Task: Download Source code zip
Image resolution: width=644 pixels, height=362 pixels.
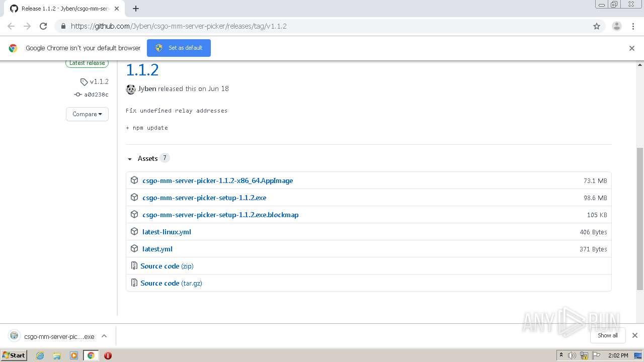Action: pos(167,266)
